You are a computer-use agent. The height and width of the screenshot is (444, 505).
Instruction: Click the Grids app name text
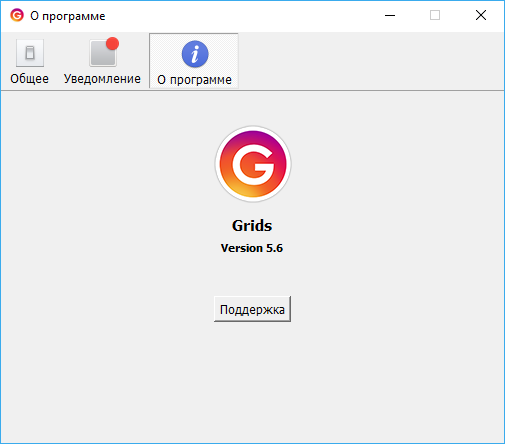(x=252, y=226)
